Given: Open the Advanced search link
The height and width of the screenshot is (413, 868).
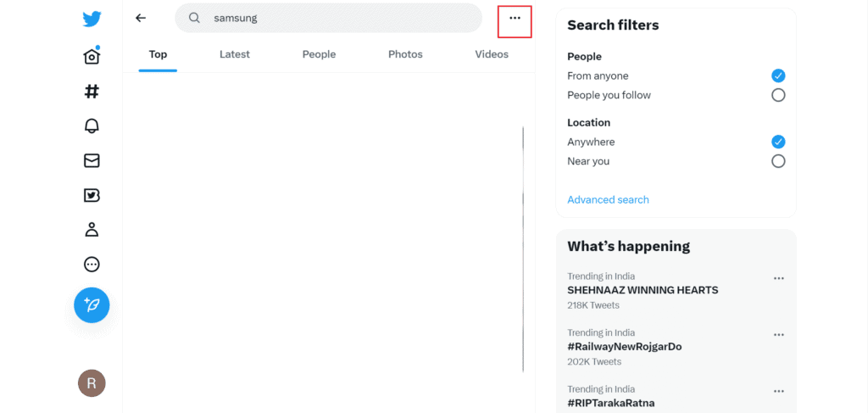Looking at the screenshot, I should coord(608,200).
